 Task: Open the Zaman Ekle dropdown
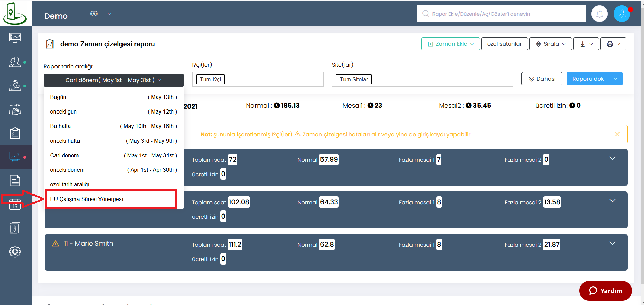[x=450, y=44]
